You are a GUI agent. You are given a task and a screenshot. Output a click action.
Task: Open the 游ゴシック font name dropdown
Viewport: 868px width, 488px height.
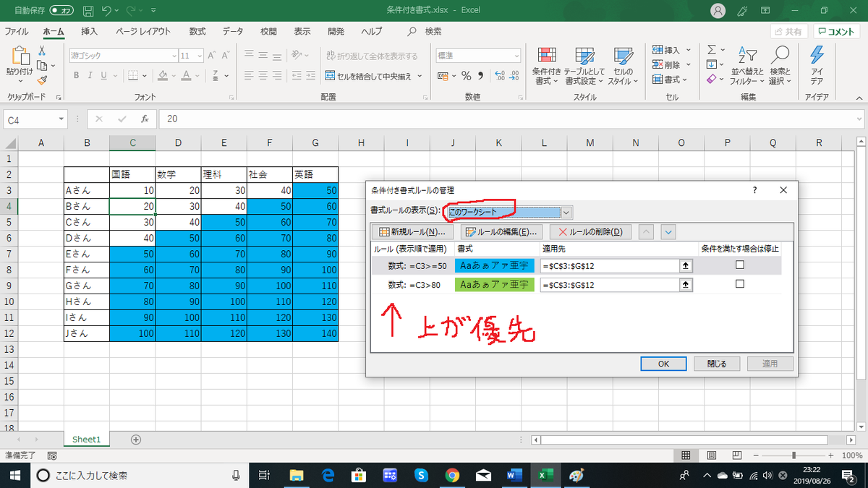coord(174,55)
